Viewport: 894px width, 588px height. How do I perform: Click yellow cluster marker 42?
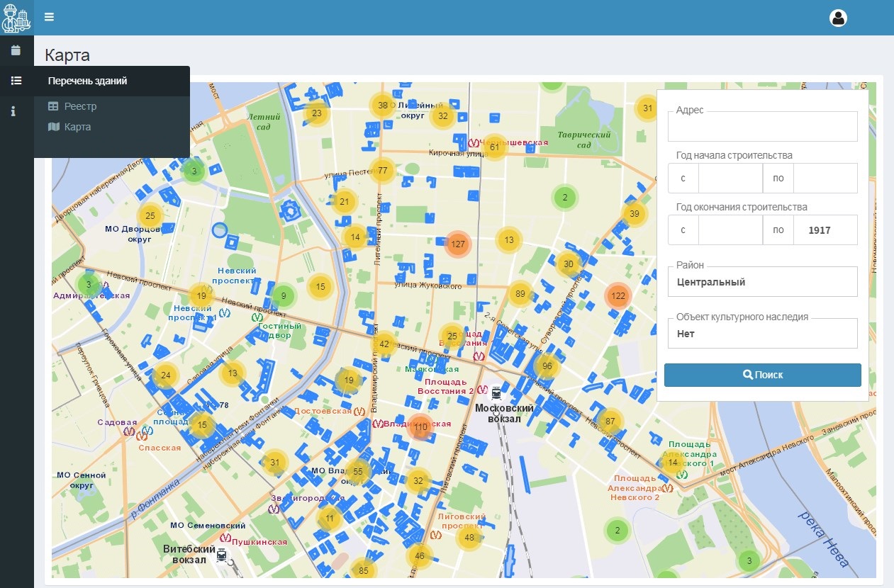(x=384, y=344)
